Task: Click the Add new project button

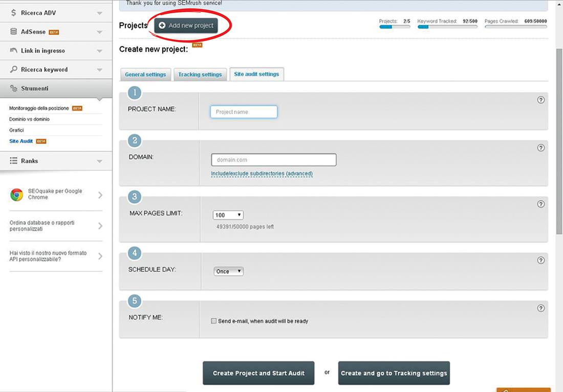Action: click(x=186, y=26)
